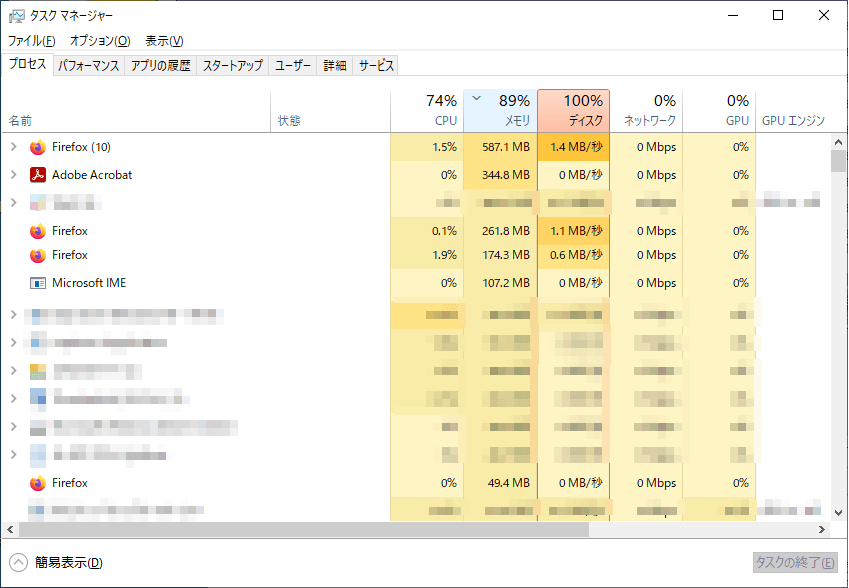Sort processes by メモリ column header
This screenshot has height=588, width=849.
[x=500, y=110]
